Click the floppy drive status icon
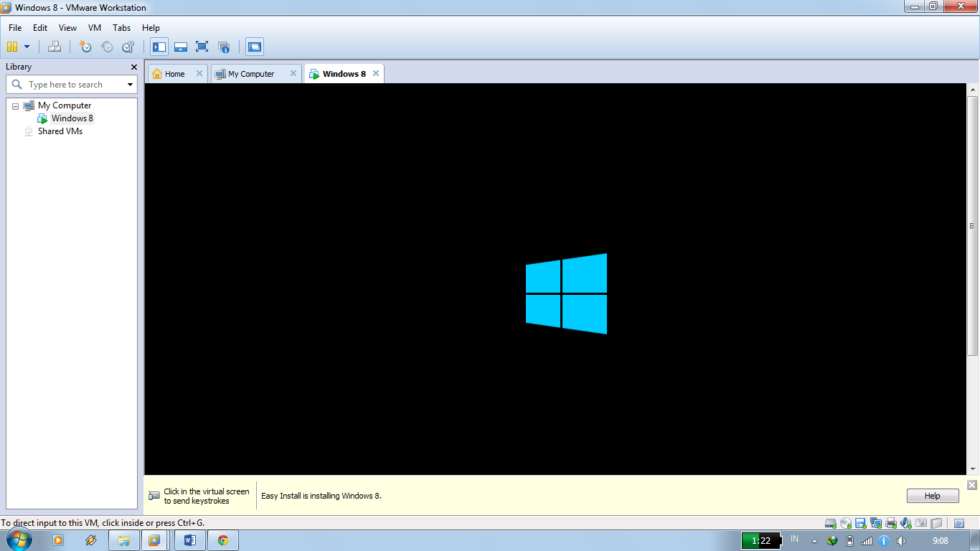Viewport: 980px width, 551px height. [x=861, y=523]
